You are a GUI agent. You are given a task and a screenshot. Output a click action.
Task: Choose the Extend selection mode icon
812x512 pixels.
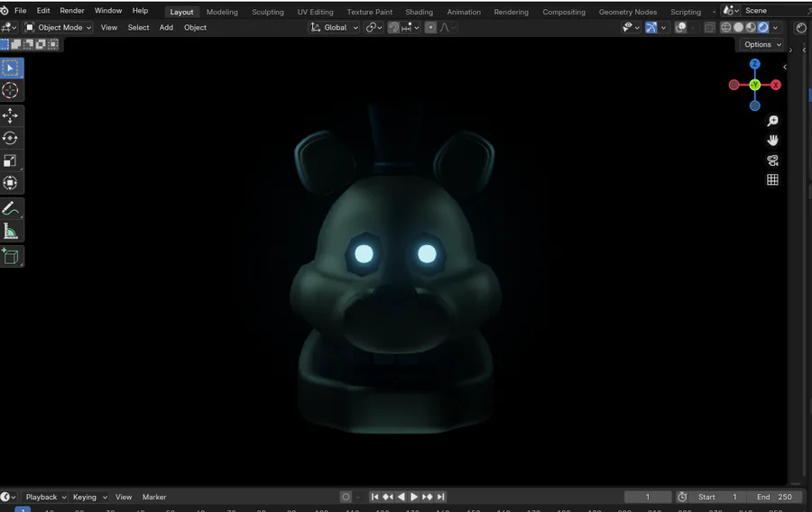point(16,44)
